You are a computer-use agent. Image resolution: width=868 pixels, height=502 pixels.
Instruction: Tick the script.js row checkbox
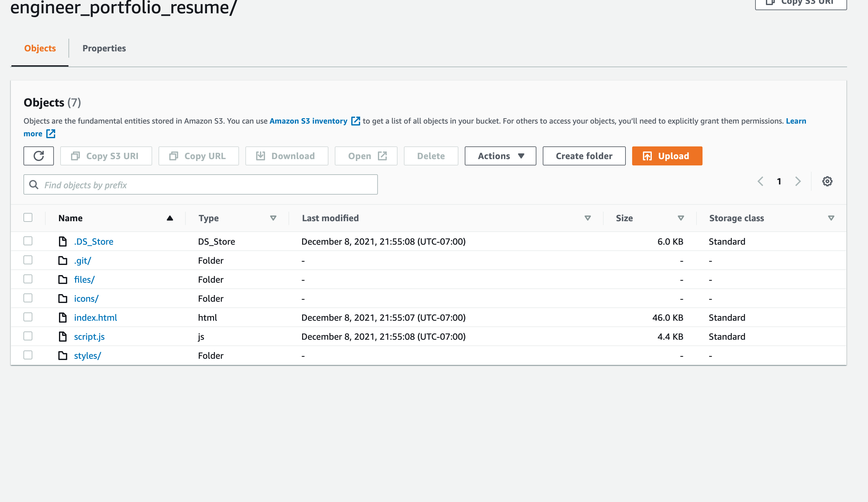[x=28, y=336]
